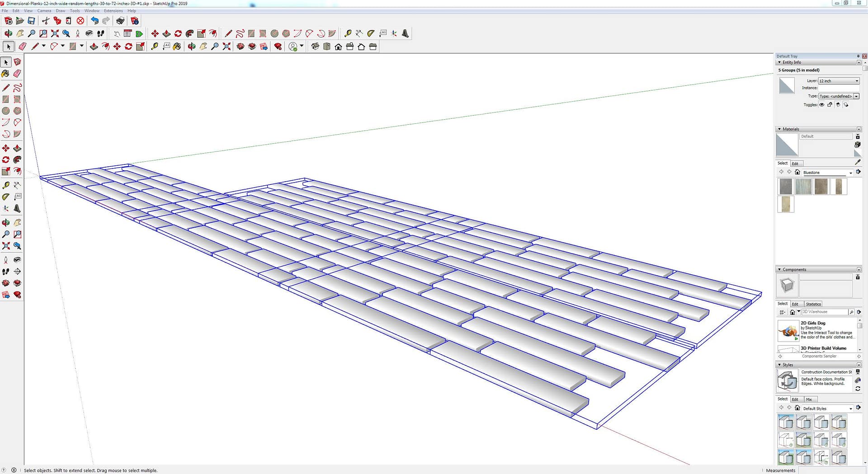Image resolution: width=868 pixels, height=474 pixels.
Task: Select the Freehand tool in left toolbar
Action: click(17, 88)
